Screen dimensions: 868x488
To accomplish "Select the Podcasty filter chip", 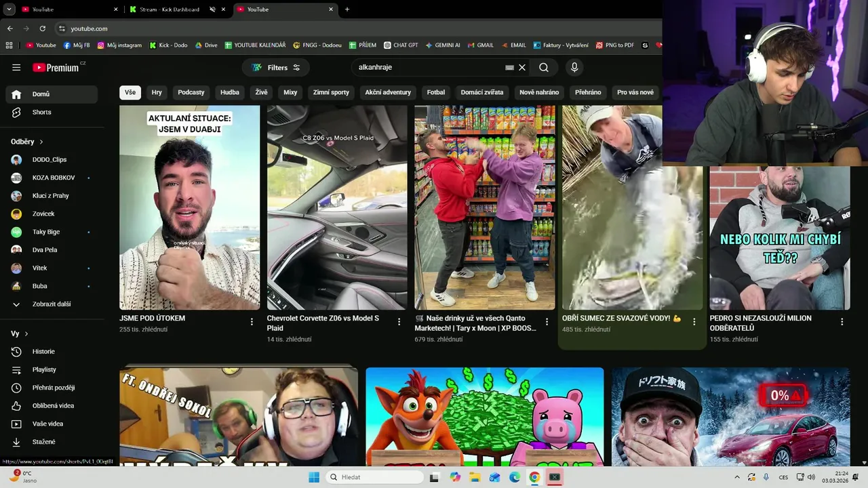I will (x=191, y=92).
